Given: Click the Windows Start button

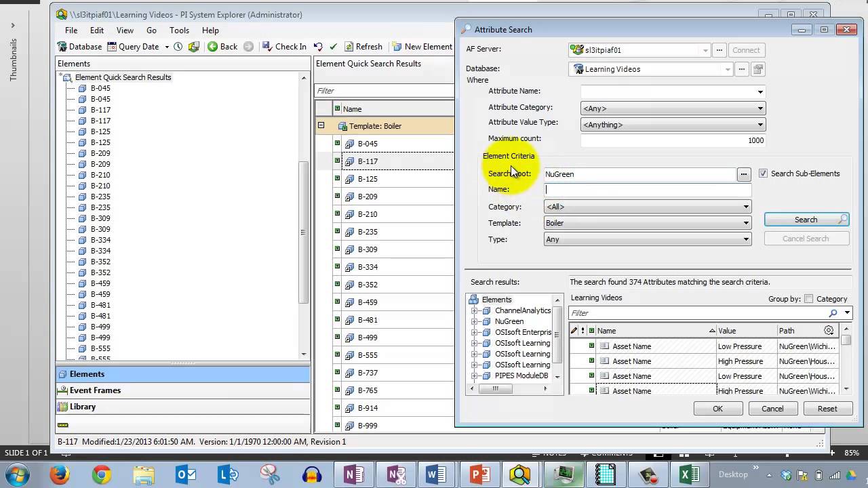Looking at the screenshot, I should (16, 474).
